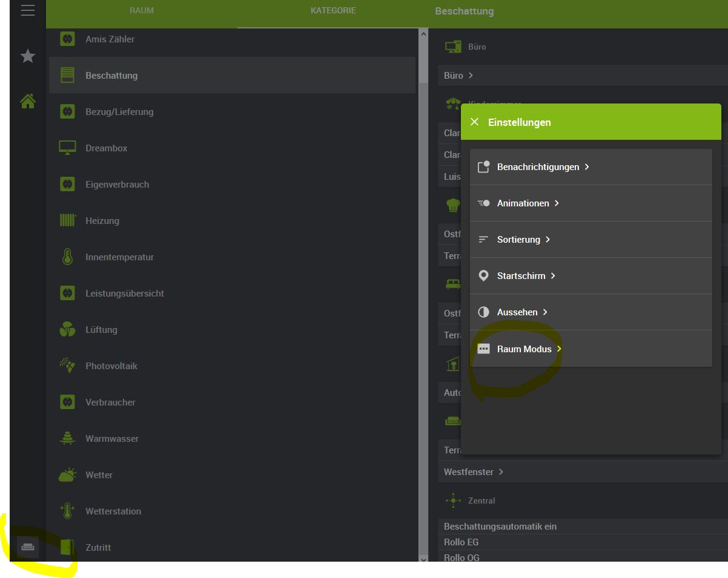This screenshot has height=578, width=728.
Task: Open Beschattungsautomatik ein entry
Action: 583,527
